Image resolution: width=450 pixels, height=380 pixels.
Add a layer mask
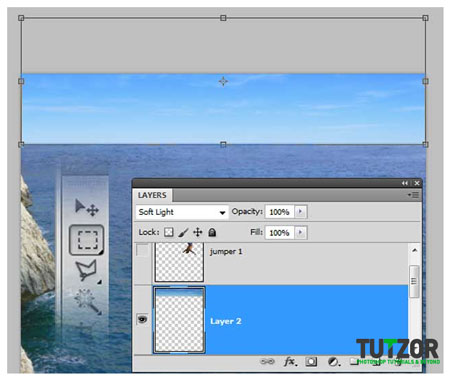(311, 362)
